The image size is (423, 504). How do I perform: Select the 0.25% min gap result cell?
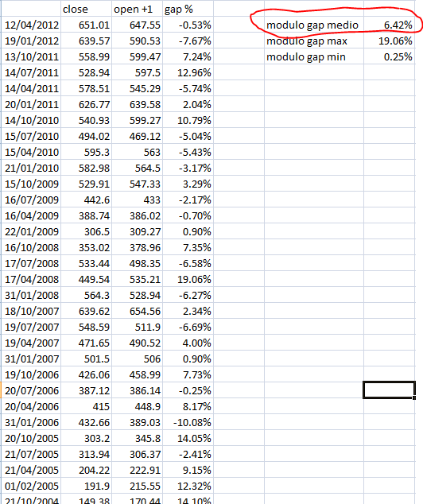tap(390, 56)
